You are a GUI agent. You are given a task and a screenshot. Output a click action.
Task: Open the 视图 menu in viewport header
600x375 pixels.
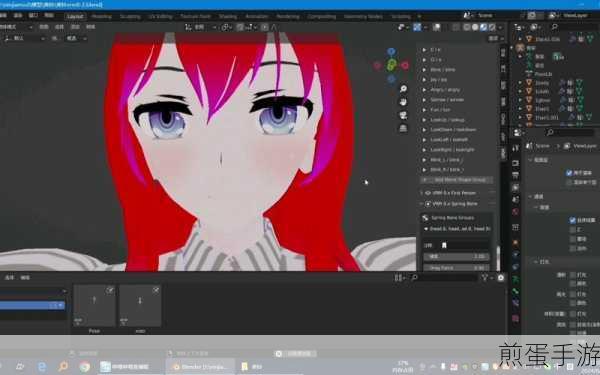[44, 27]
